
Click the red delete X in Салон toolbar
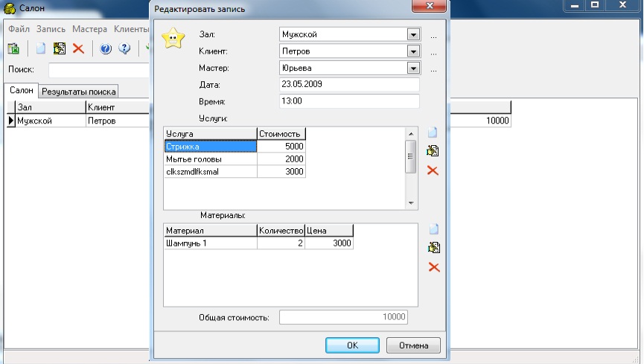[78, 48]
